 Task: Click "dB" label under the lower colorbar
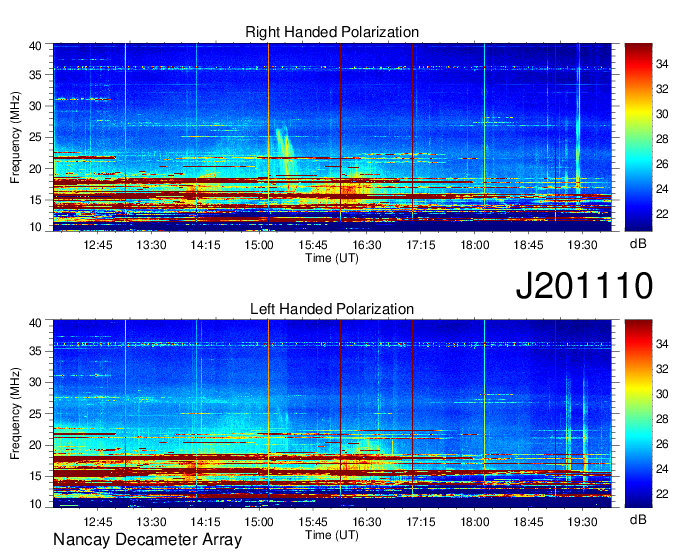(x=638, y=519)
